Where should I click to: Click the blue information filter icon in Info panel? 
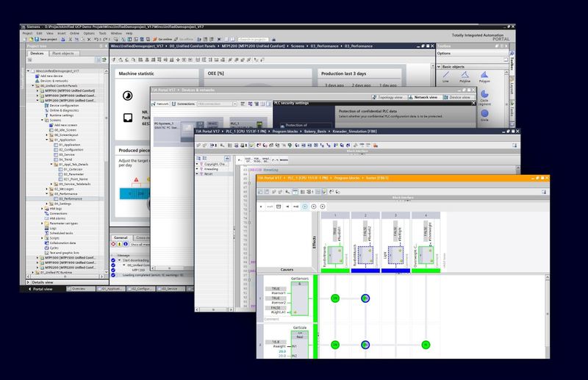pos(126,244)
